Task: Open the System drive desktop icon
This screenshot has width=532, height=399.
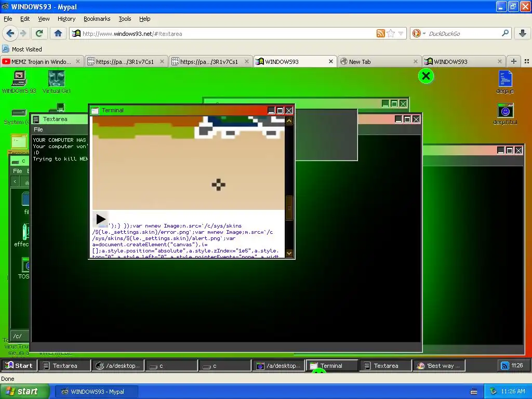Action: click(x=17, y=116)
